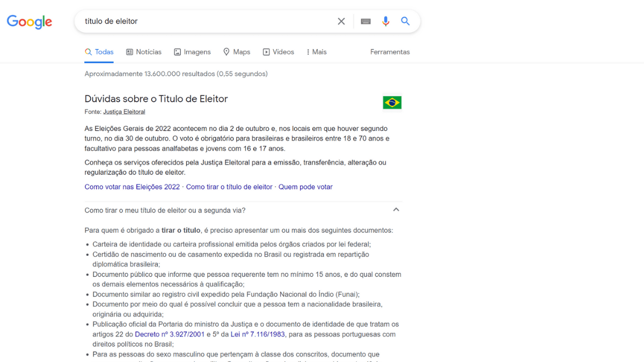Open the Justiça Eleitoral source link
The image size is (644, 362).
coord(124,112)
